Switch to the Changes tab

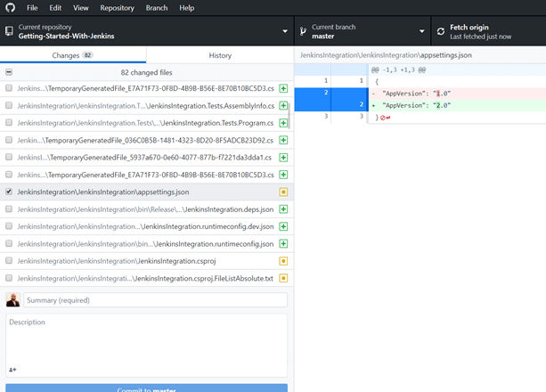click(73, 55)
